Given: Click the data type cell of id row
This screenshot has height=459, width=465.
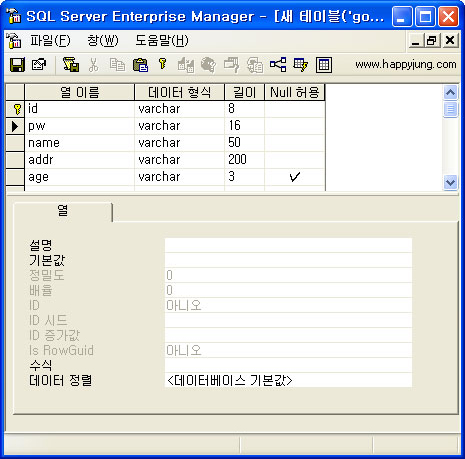Looking at the screenshot, I should 179,109.
